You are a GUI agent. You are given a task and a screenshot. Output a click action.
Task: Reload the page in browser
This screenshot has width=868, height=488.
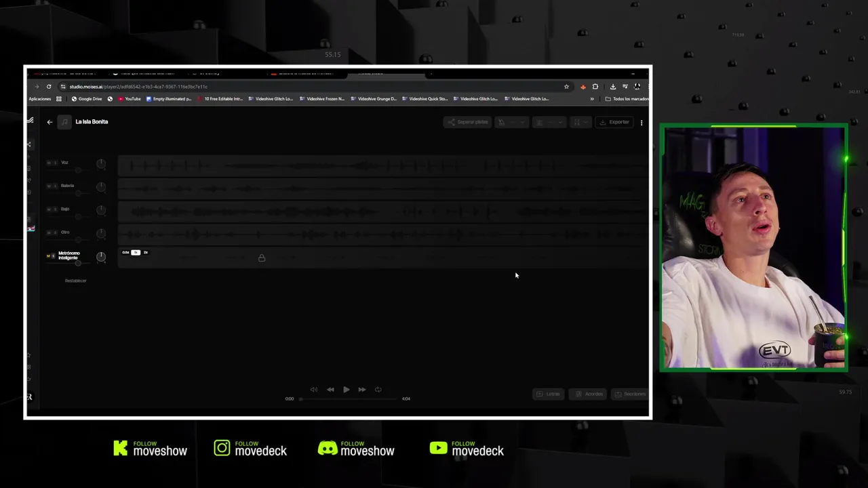click(x=49, y=87)
